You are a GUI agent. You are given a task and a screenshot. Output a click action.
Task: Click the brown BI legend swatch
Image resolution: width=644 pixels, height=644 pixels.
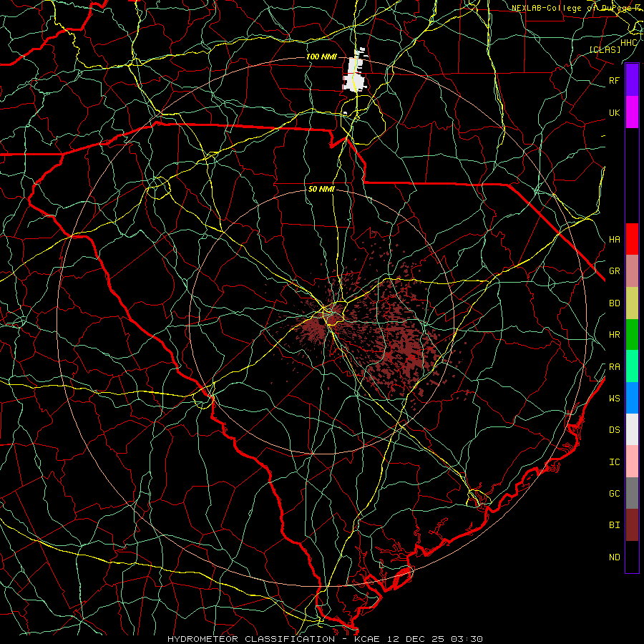pos(632,525)
